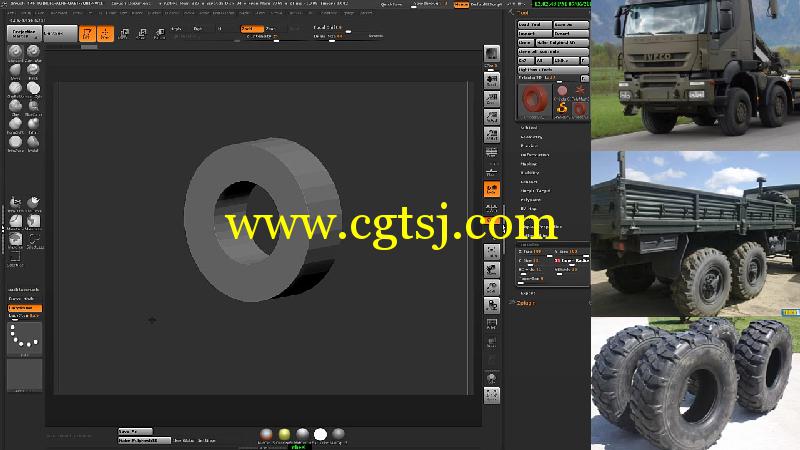Viewport: 800px width, 450px height.
Task: Open the dotted stroke type thumbnail
Action: coord(24,338)
